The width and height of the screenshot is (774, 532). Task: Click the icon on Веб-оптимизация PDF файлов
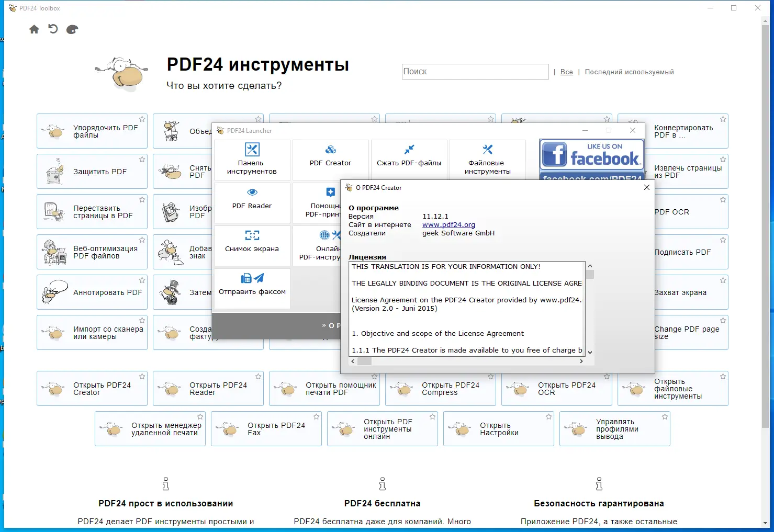coord(54,252)
